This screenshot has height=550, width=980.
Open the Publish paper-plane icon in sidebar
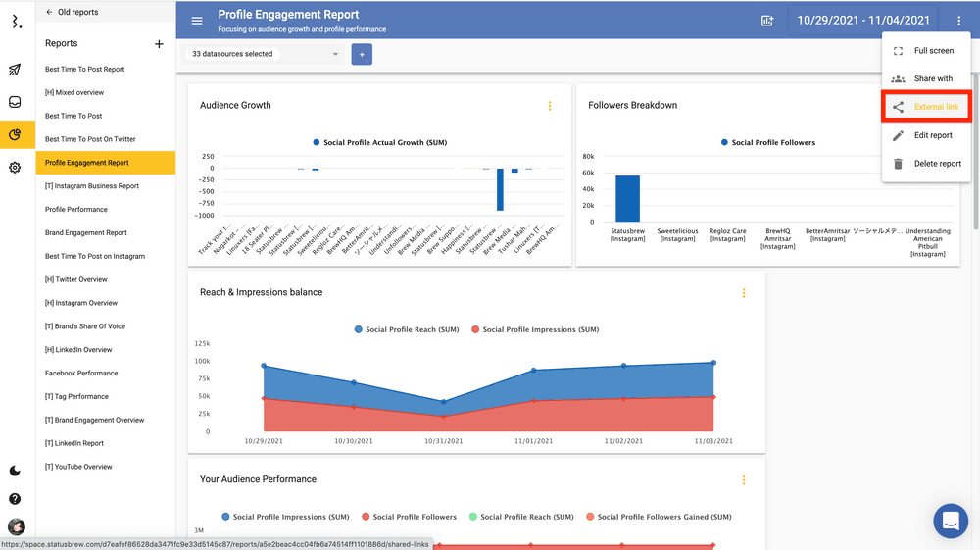click(x=15, y=70)
